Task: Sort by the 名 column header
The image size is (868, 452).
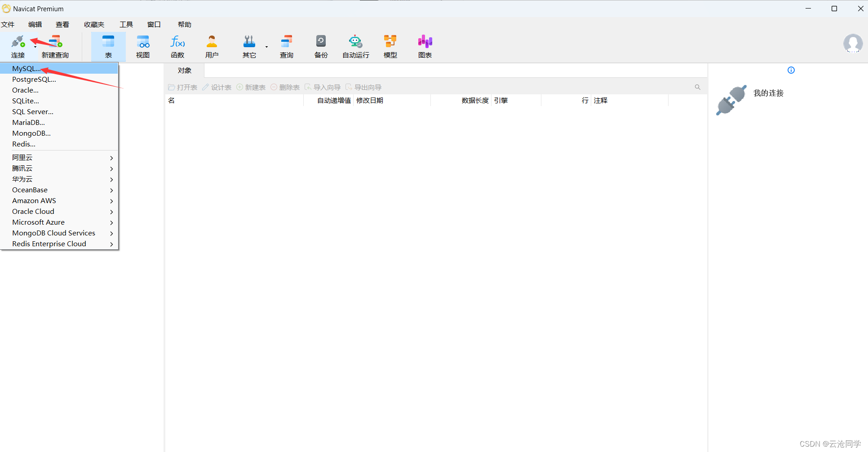Action: click(234, 101)
